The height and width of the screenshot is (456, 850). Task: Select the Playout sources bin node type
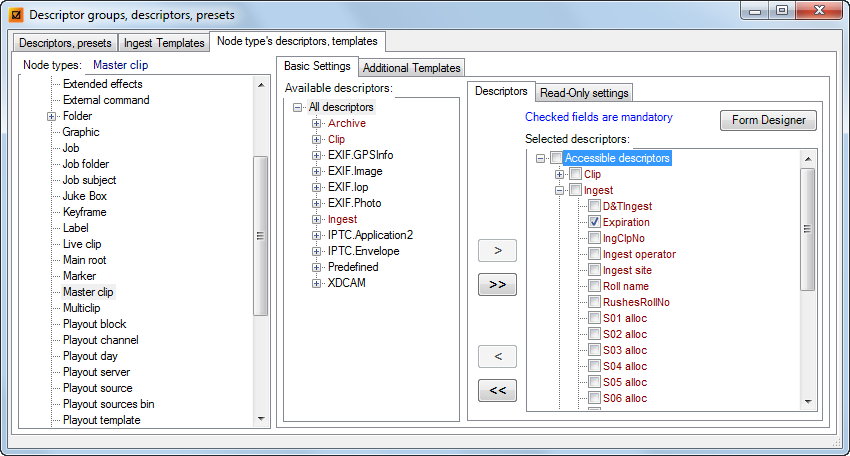(108, 404)
